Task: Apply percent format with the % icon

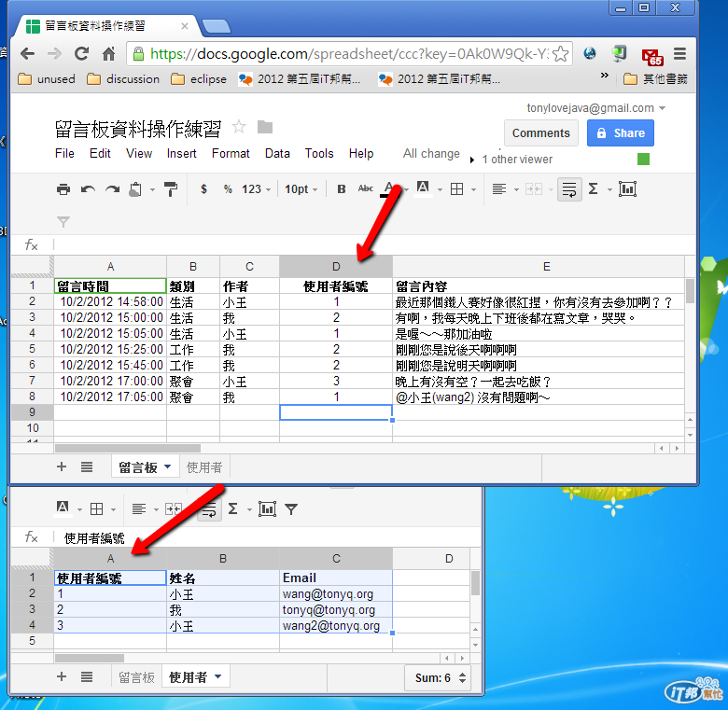Action: coord(228,189)
